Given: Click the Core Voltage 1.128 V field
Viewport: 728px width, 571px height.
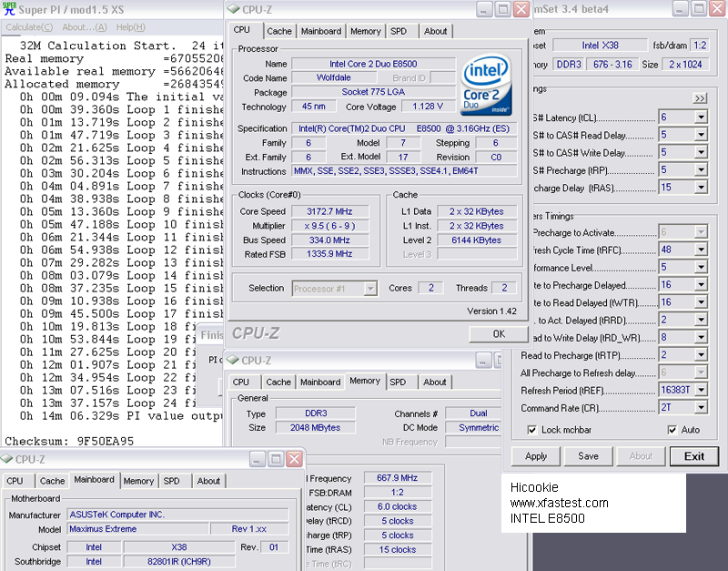Looking at the screenshot, I should coord(428,107).
